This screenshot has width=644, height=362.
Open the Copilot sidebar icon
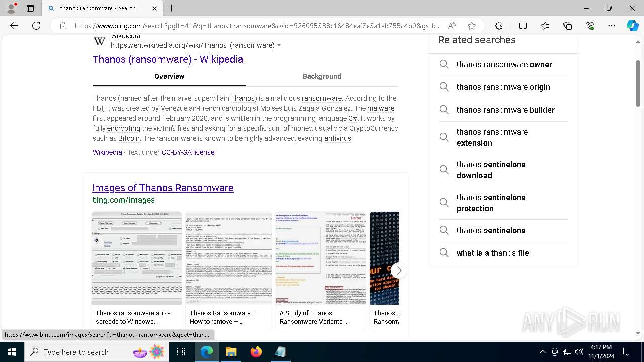[x=632, y=26]
